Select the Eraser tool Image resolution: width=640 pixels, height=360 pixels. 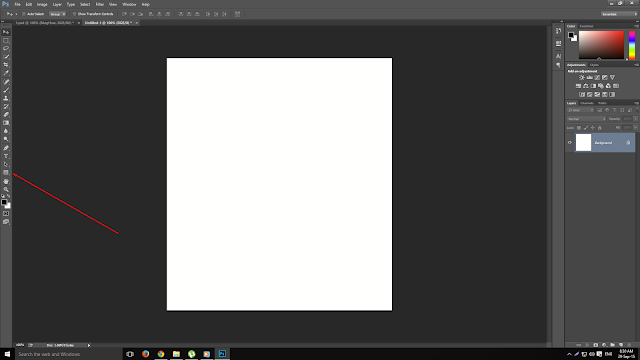coord(6,115)
